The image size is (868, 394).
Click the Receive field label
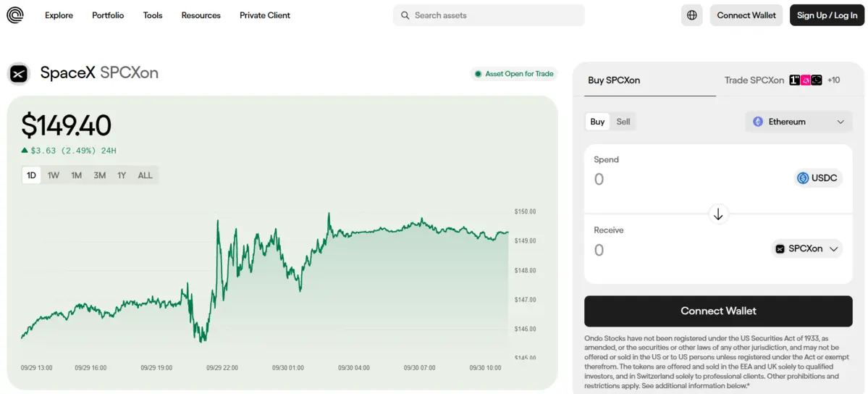point(608,230)
